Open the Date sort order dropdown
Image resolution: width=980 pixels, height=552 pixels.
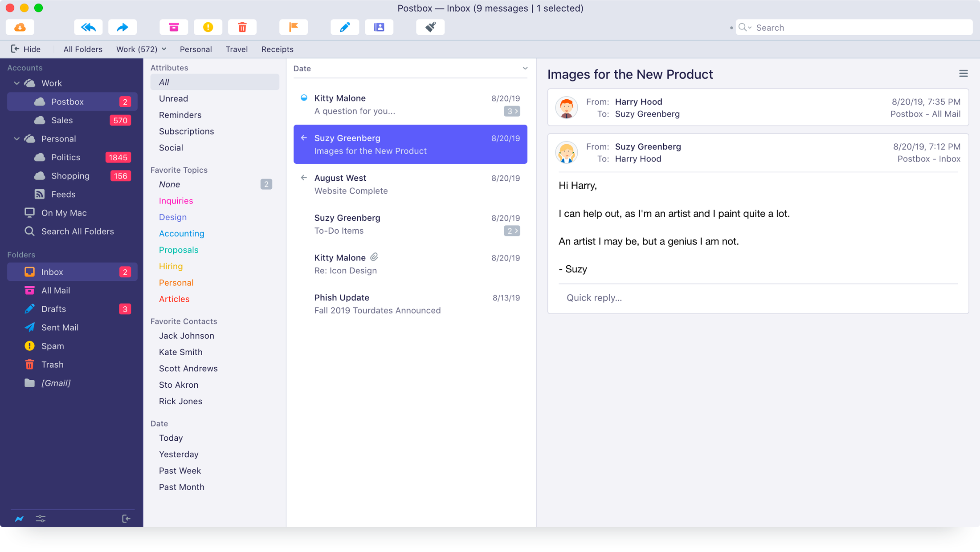[525, 69]
